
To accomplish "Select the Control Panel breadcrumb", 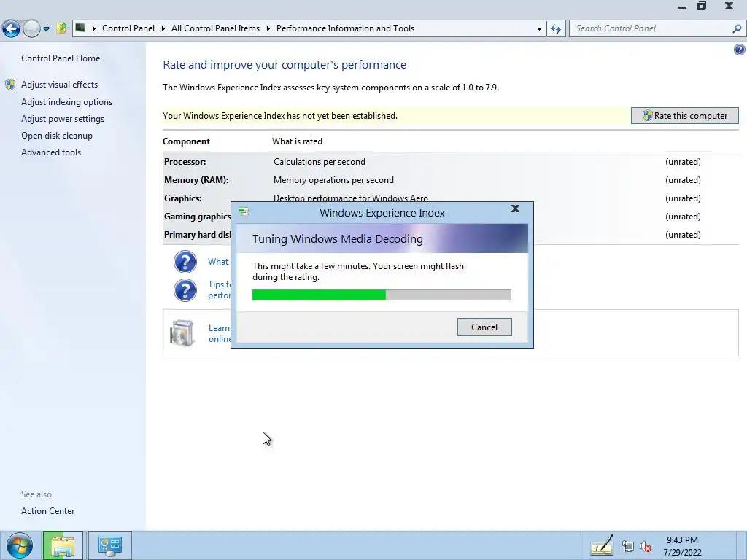I will click(x=128, y=28).
